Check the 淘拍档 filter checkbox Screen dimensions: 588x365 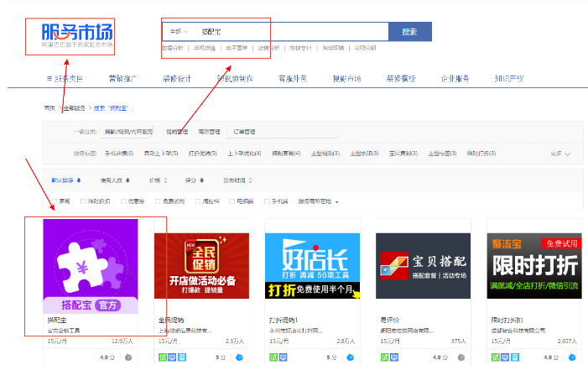(198, 201)
